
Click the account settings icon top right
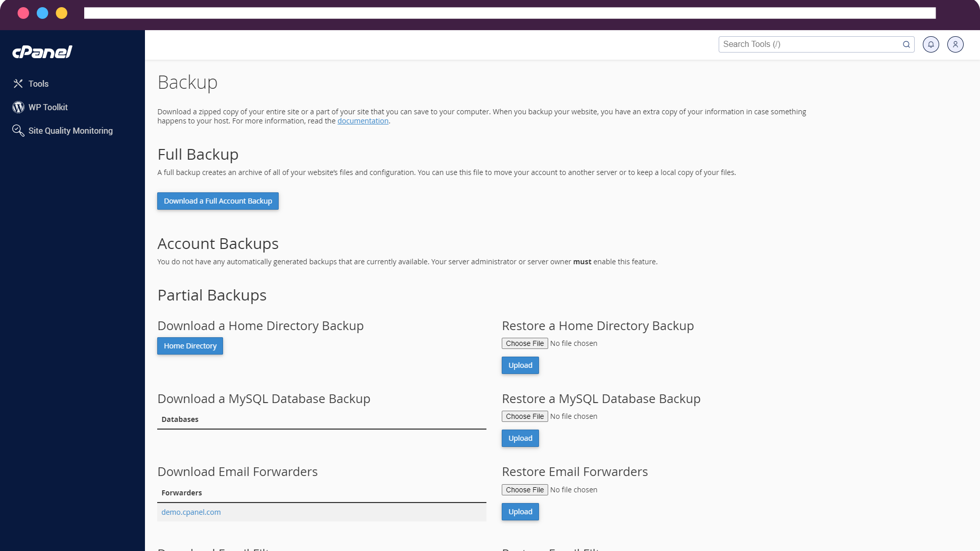(x=955, y=44)
